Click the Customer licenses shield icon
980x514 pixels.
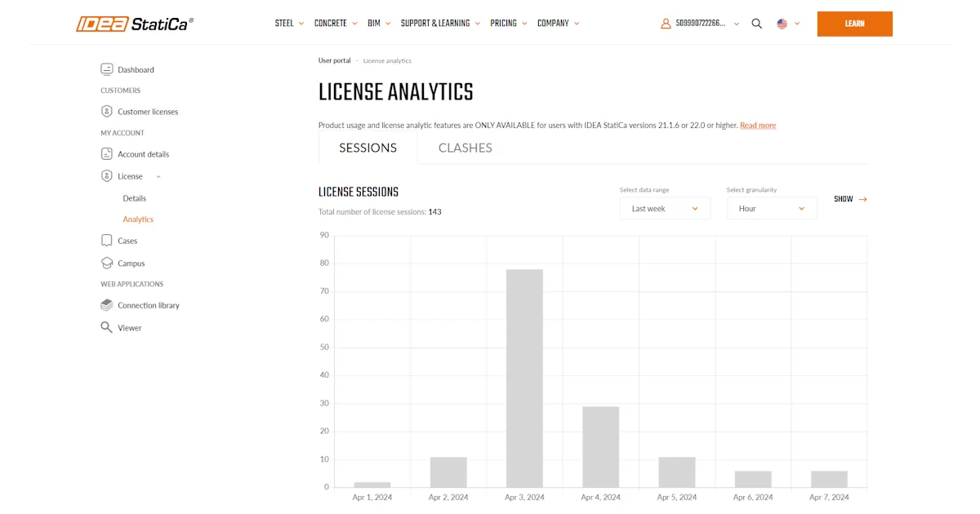coord(106,112)
